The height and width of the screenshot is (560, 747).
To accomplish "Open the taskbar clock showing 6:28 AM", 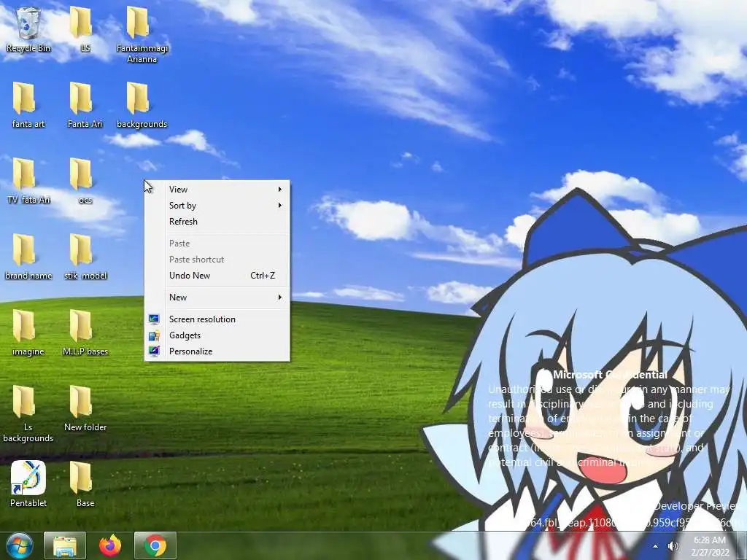I will tap(709, 546).
